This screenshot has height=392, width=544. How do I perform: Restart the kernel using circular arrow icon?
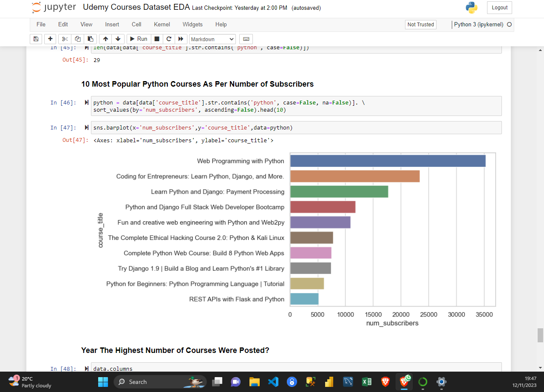point(169,39)
